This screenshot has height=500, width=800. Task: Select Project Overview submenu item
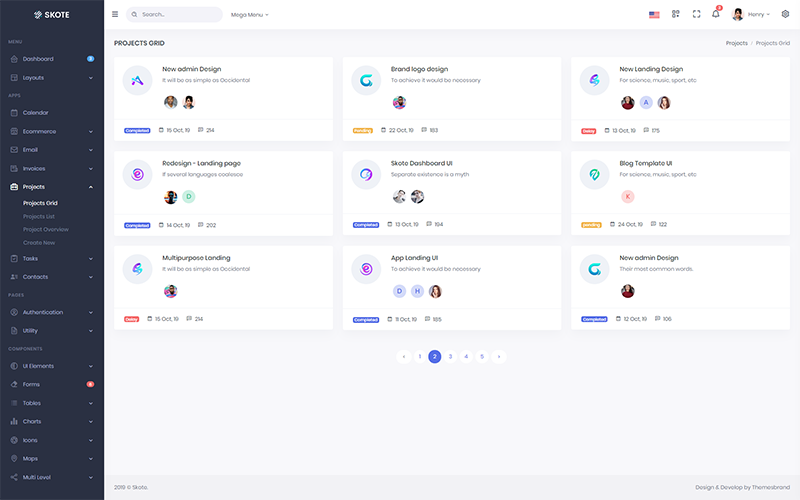(x=46, y=229)
